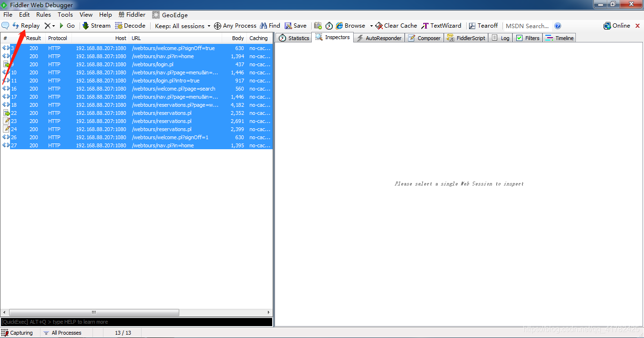Select session 27 /webtours/nav.pl?in=home
This screenshot has height=338, width=644.
(x=136, y=145)
